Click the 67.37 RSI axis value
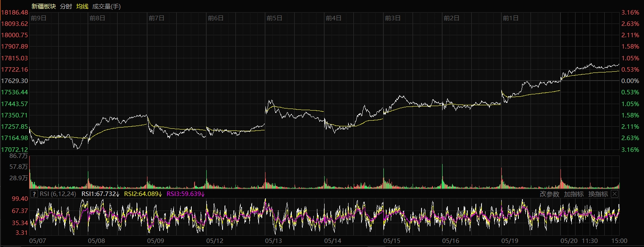The image size is (644, 247). [x=20, y=211]
